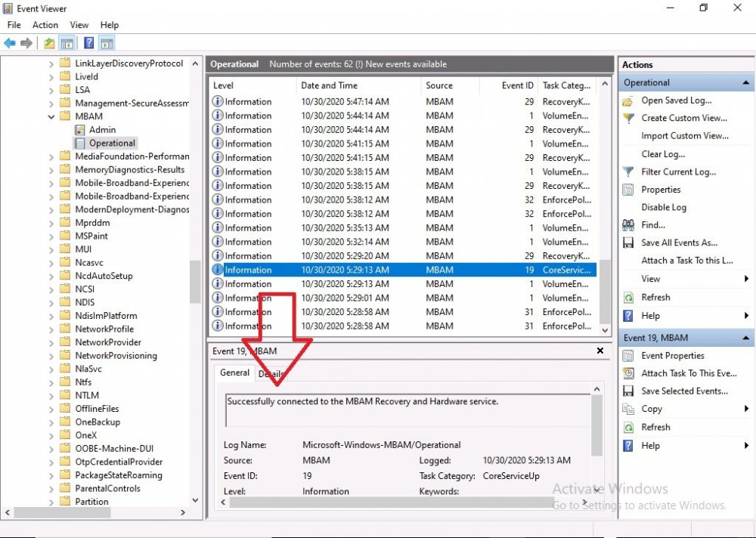Click the Attach Task To This Event icon
756x538 pixels.
[x=628, y=373]
